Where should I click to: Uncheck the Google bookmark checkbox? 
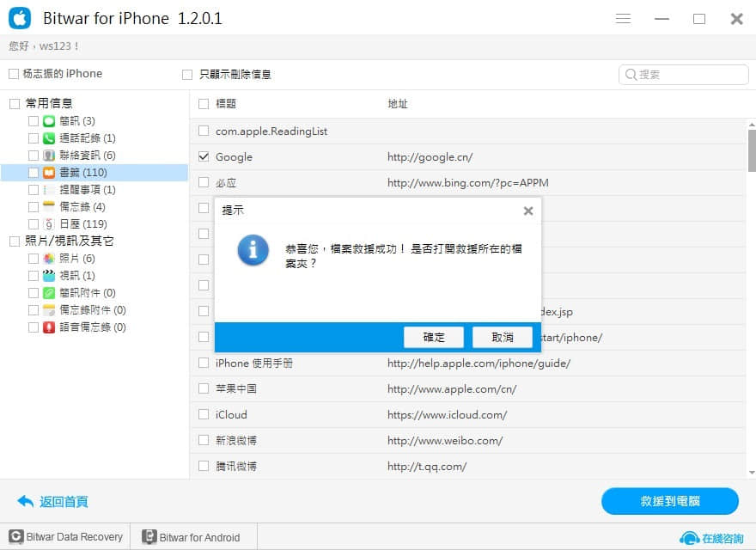(204, 156)
